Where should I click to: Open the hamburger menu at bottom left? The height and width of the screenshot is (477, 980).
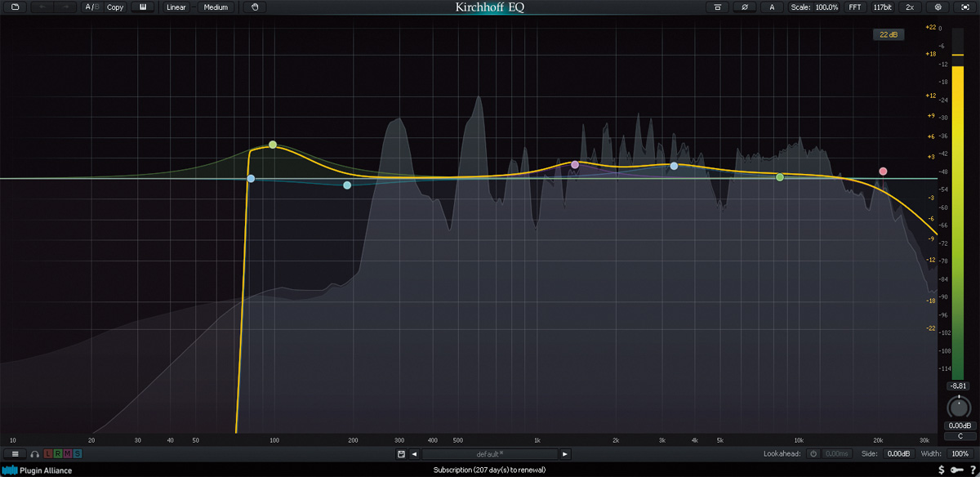(x=15, y=453)
